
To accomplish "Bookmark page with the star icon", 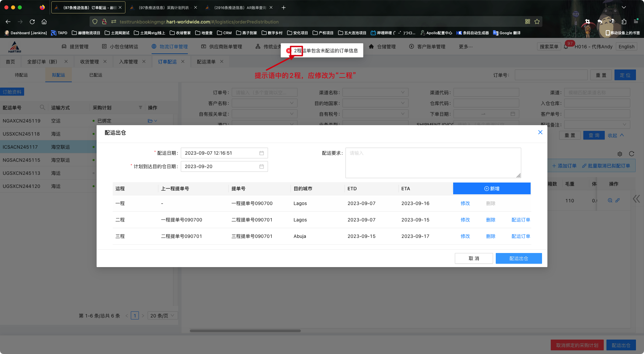I will (x=537, y=22).
